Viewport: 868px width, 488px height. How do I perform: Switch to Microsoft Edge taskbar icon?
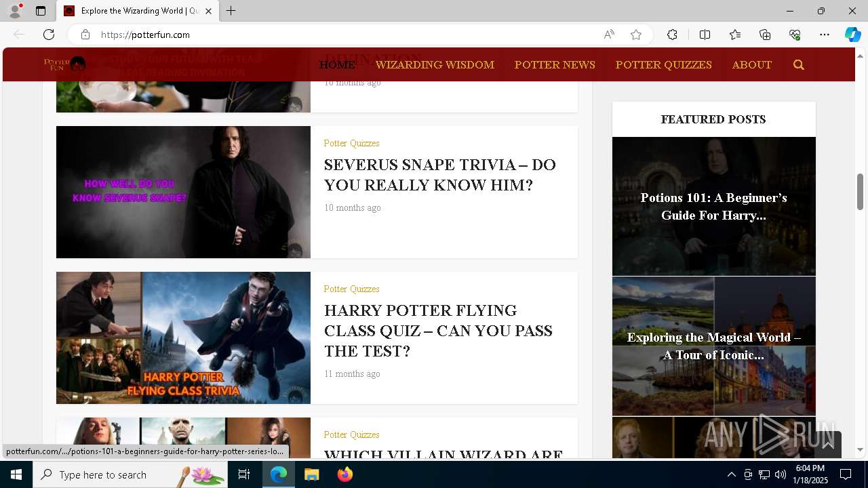tap(279, 474)
